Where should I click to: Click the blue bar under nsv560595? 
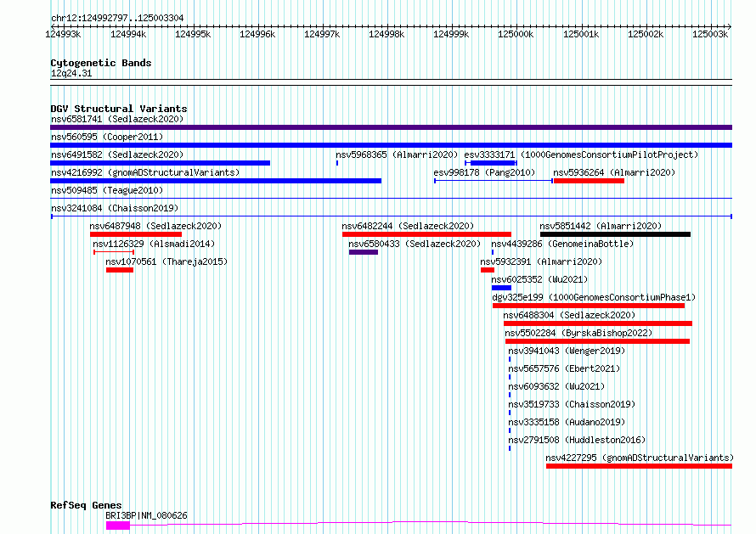click(x=391, y=145)
